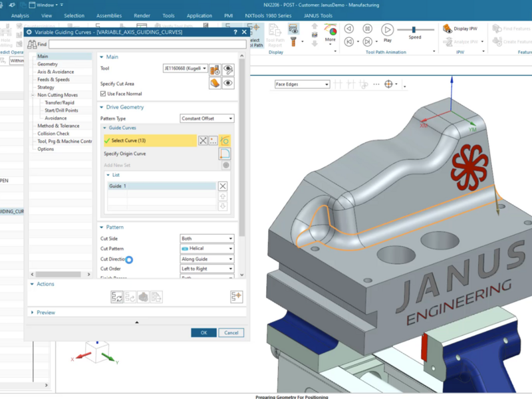Image resolution: width=532 pixels, height=399 pixels.
Task: Click the Generate tool path icon in Actions
Action: pos(117,297)
